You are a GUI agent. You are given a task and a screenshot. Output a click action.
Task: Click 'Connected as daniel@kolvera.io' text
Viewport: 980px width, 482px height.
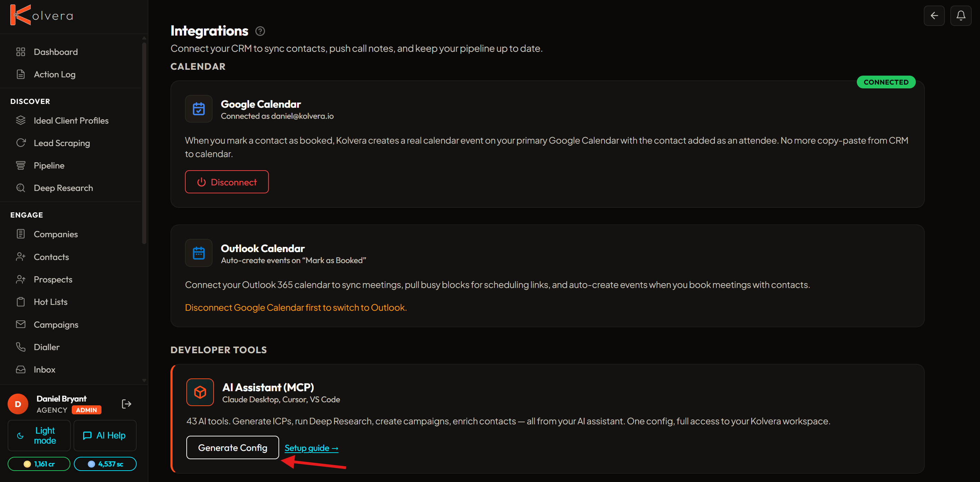point(277,116)
